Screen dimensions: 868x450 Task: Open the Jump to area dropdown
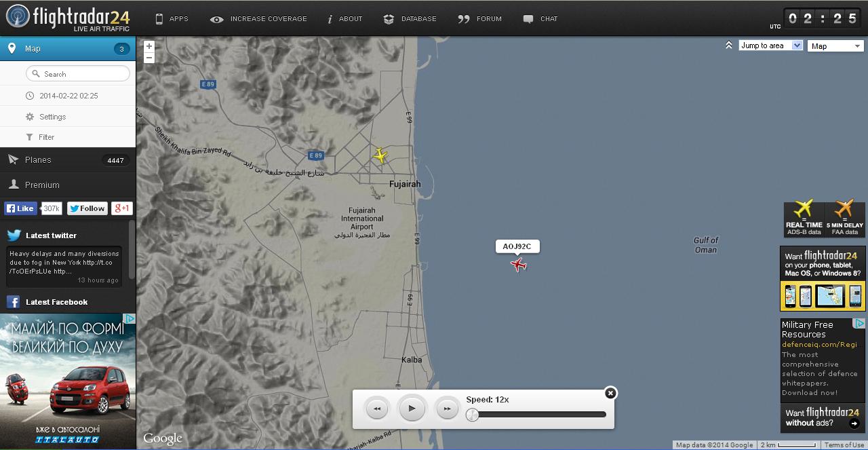[770, 45]
